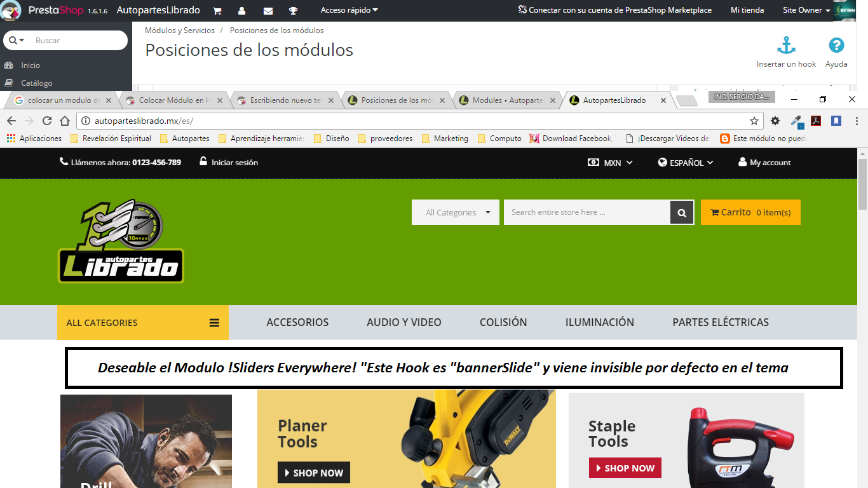Switch to the 'colocar un modulo' Google tab
This screenshot has height=488, width=868.
pos(62,100)
